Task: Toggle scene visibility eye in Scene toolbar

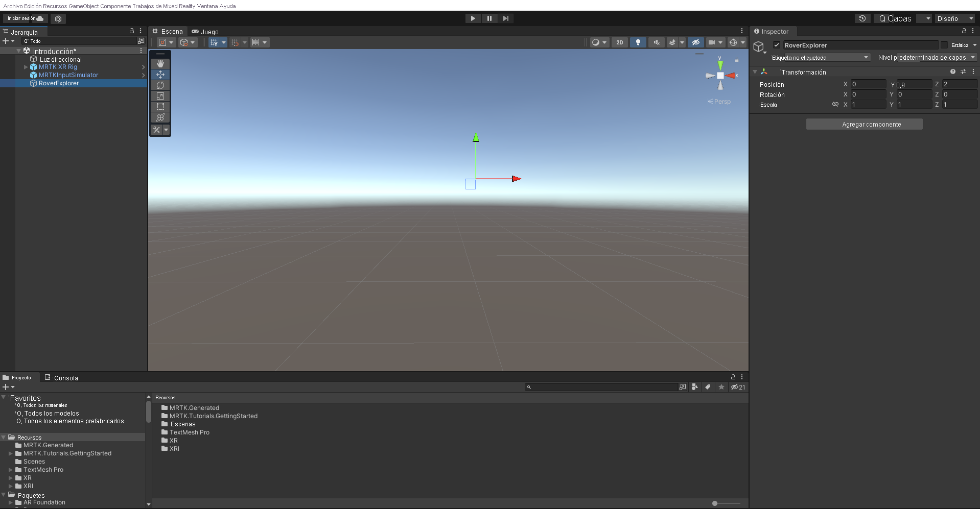Action: [696, 42]
